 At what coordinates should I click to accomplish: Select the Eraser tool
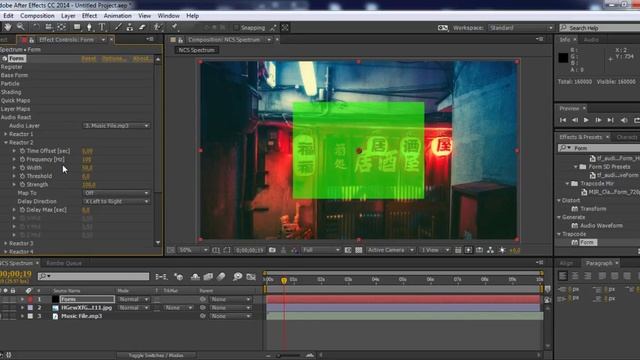[142, 27]
